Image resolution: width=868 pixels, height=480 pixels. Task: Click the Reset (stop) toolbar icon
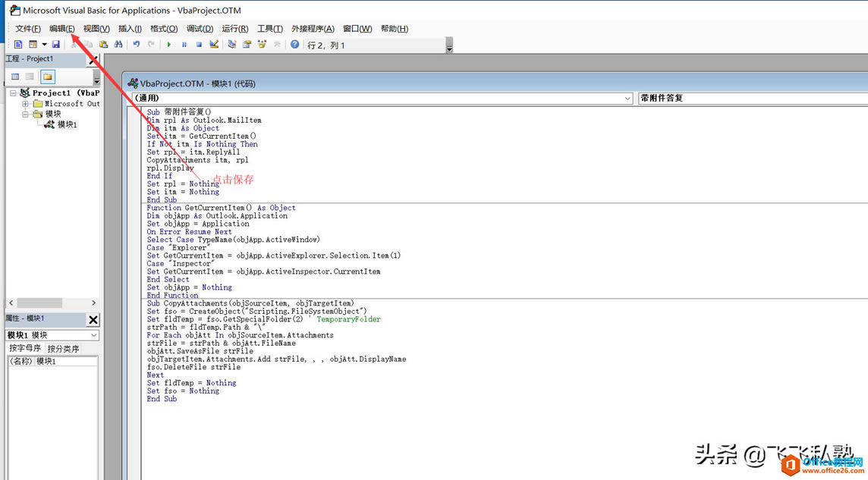pos(199,45)
